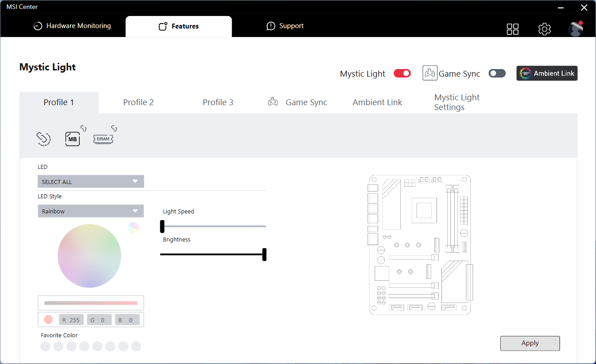The width and height of the screenshot is (596, 364).
Task: Click the sync all devices chain icon
Action: pos(44,139)
